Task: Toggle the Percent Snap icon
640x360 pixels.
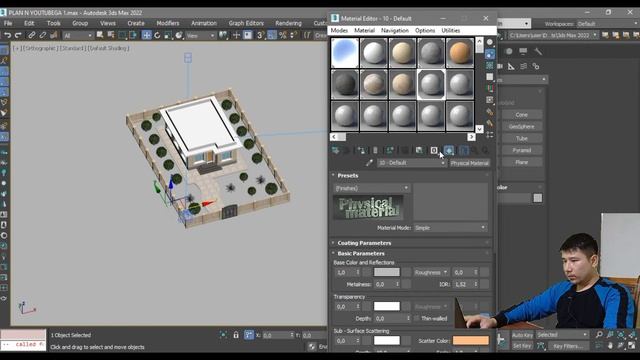Action: click(x=282, y=36)
